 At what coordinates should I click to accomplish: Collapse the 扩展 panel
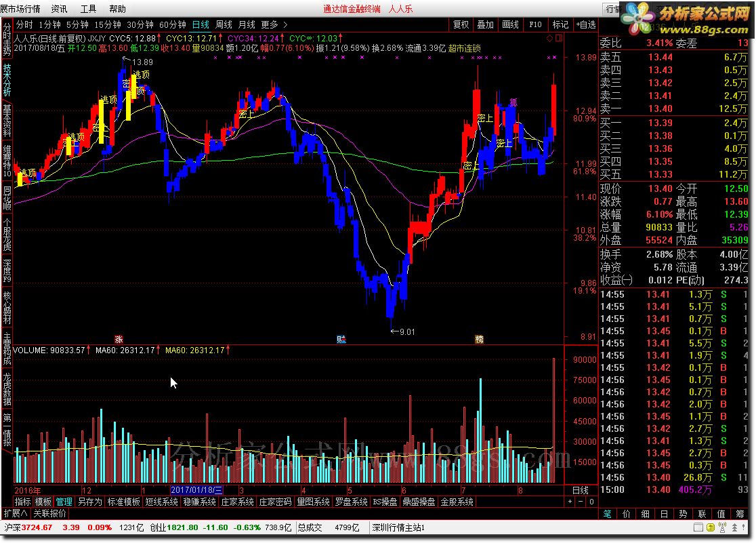[16, 513]
